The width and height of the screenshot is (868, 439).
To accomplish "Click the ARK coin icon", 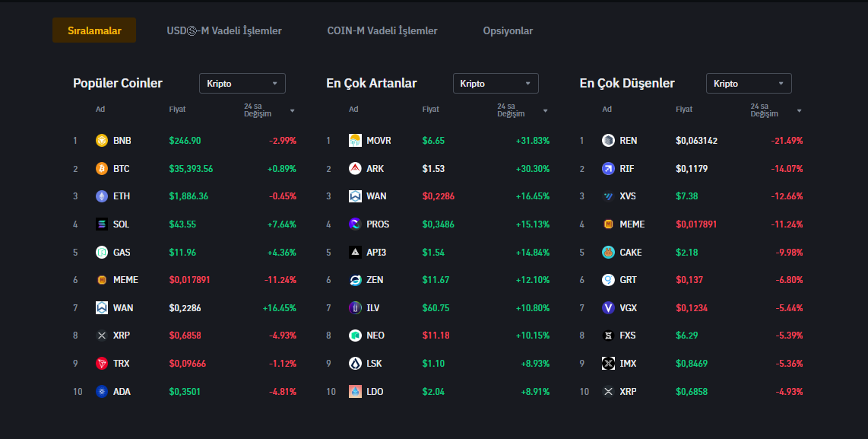I will 355,169.
